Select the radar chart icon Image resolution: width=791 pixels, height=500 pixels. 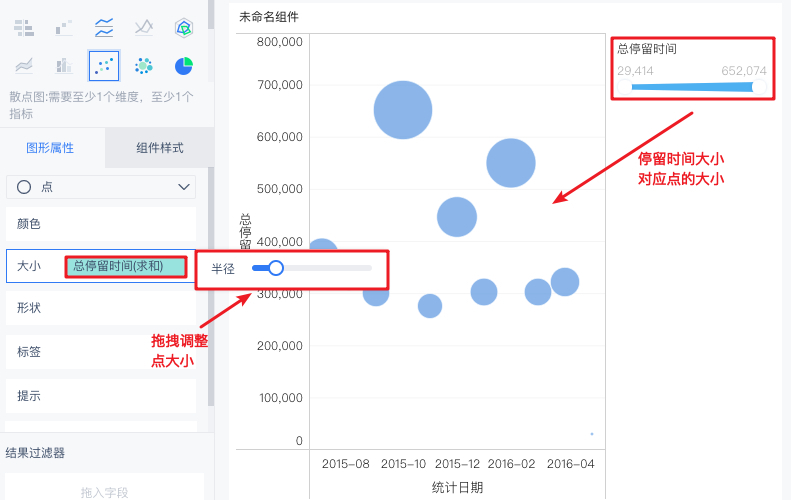[184, 28]
